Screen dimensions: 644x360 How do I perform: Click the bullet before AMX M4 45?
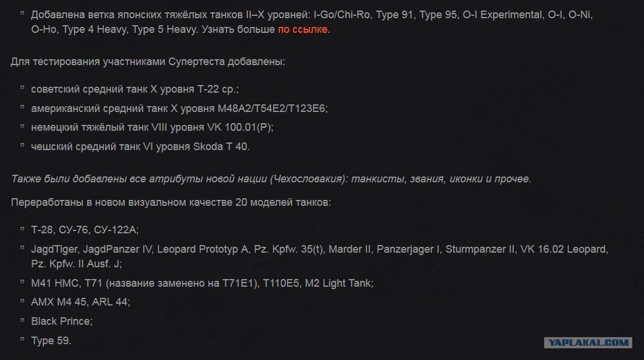pyautogui.click(x=22, y=301)
